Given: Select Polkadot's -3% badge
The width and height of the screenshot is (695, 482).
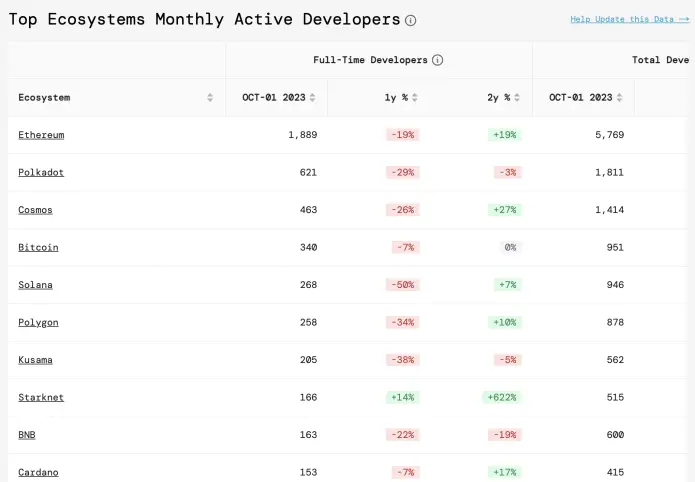Looking at the screenshot, I should (508, 172).
